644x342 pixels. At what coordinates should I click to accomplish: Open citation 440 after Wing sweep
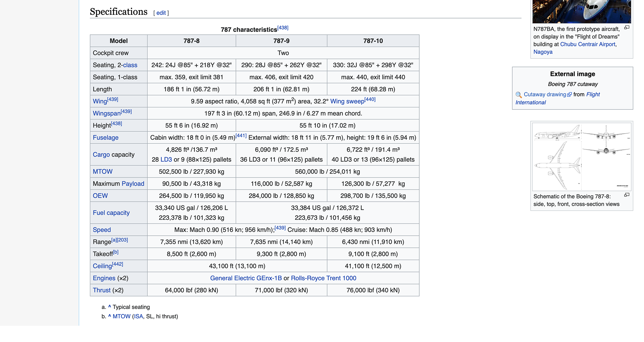point(370,99)
